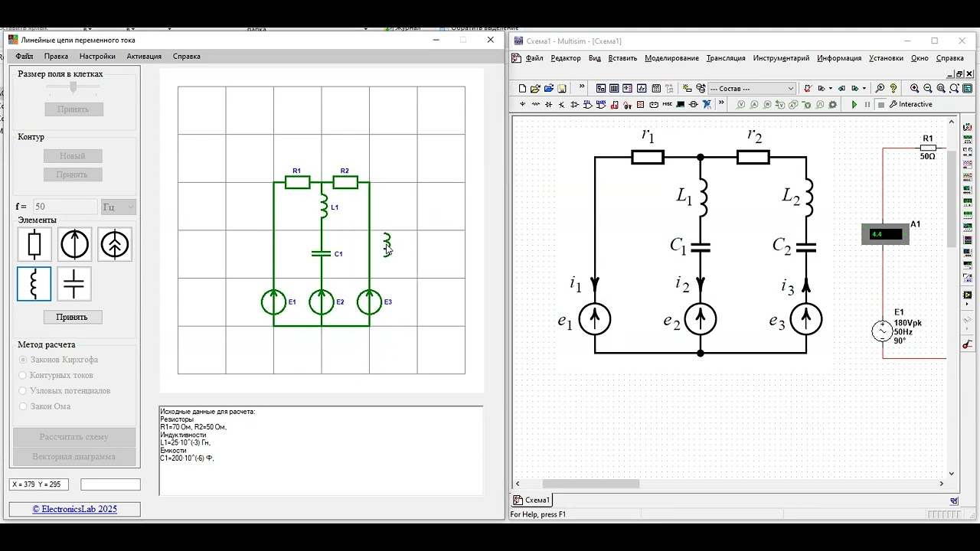Image resolution: width=980 pixels, height=551 pixels.
Task: Click New file icon in Multisim toolbar
Action: (523, 89)
